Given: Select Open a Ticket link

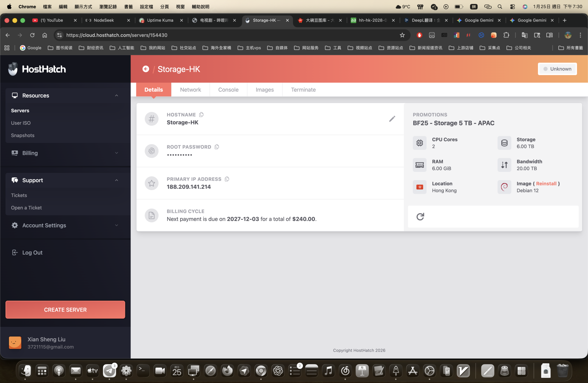Looking at the screenshot, I should coord(26,208).
